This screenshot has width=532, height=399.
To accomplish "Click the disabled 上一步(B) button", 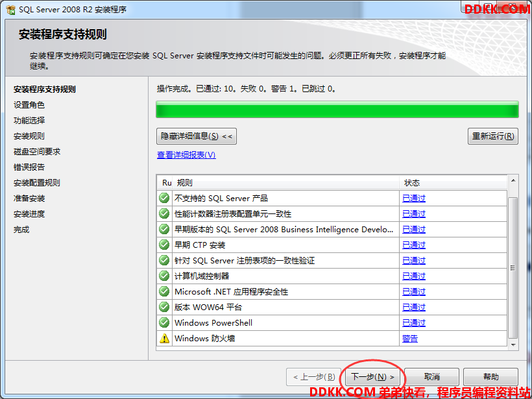I will tap(313, 376).
